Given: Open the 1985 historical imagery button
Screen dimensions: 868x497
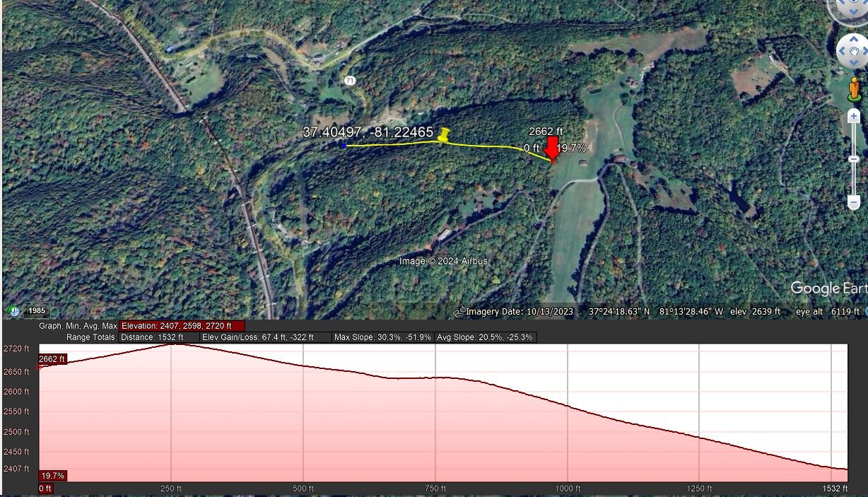Looking at the screenshot, I should click(x=36, y=311).
